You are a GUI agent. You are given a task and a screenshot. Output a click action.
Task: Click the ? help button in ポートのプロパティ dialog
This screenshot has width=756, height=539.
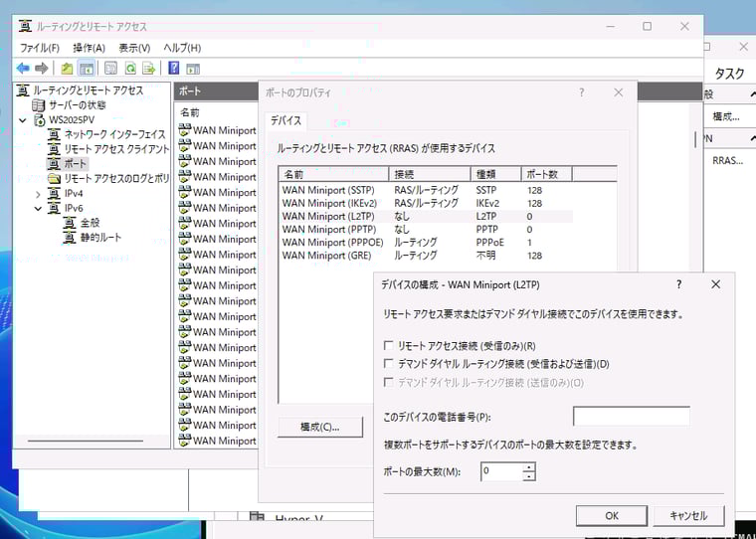coord(582,92)
